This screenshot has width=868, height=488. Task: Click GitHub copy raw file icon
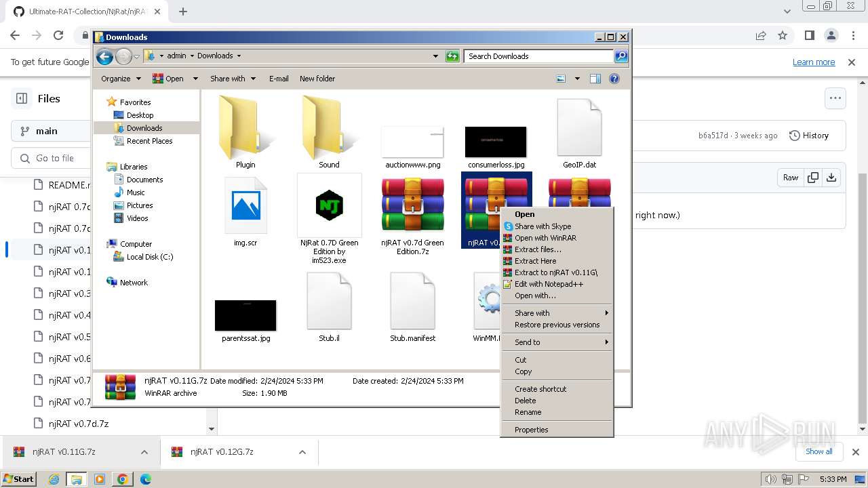(813, 178)
